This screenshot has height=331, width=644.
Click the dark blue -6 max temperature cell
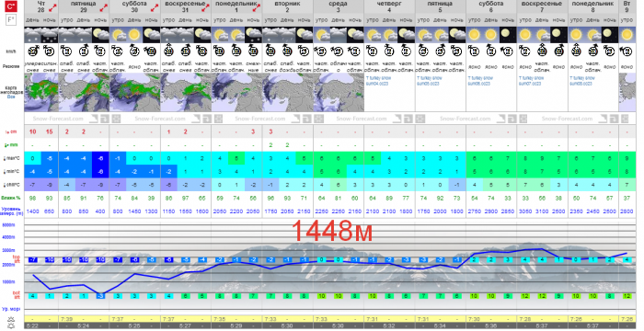(x=100, y=158)
